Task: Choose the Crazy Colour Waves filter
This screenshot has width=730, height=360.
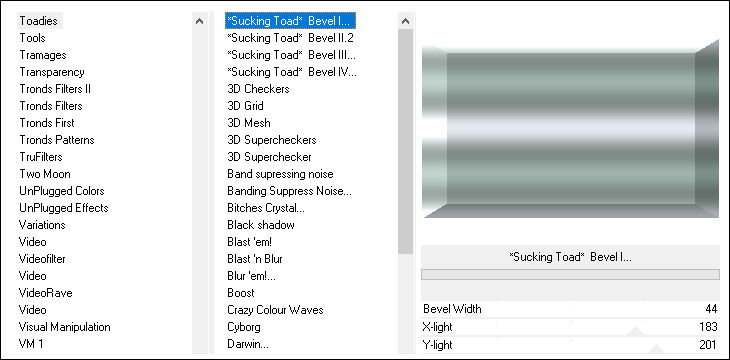Action: click(x=275, y=310)
